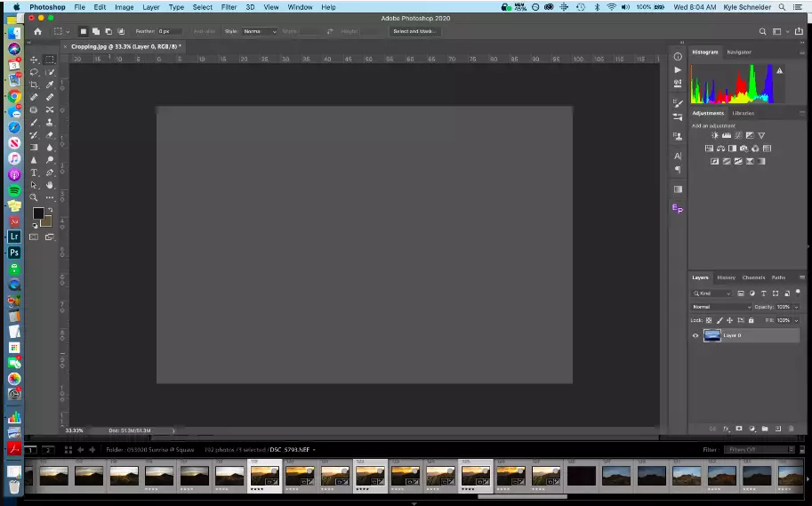Click the Home icon in options bar
The width and height of the screenshot is (812, 506).
tap(37, 31)
